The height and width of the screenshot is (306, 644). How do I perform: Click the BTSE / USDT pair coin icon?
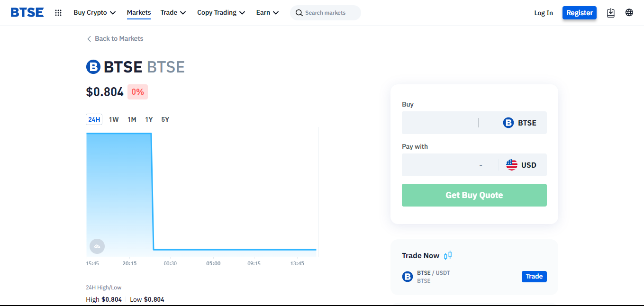pyautogui.click(x=408, y=277)
